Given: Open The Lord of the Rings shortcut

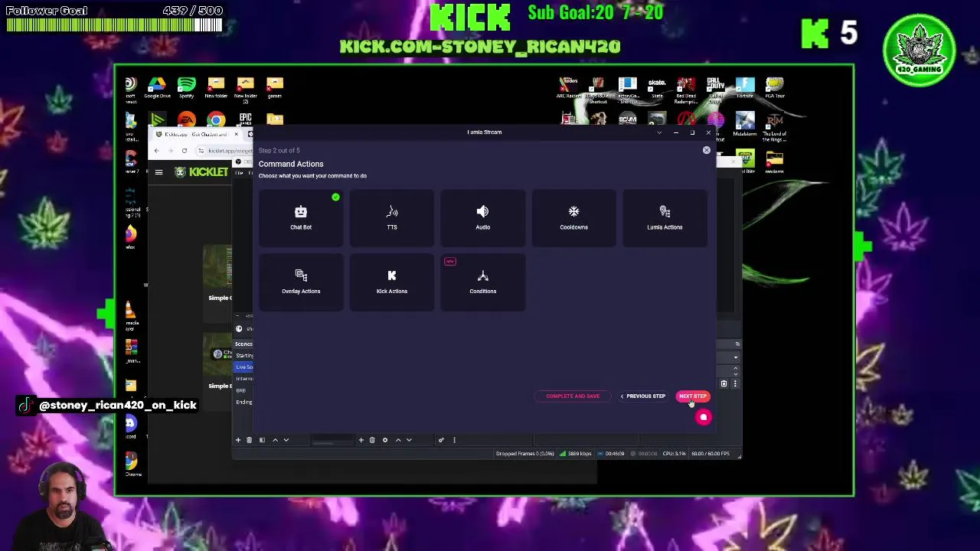Looking at the screenshot, I should tap(775, 127).
